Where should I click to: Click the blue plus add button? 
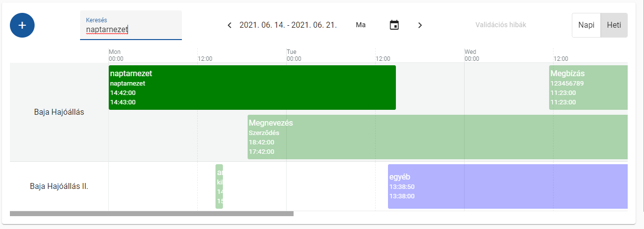click(22, 25)
